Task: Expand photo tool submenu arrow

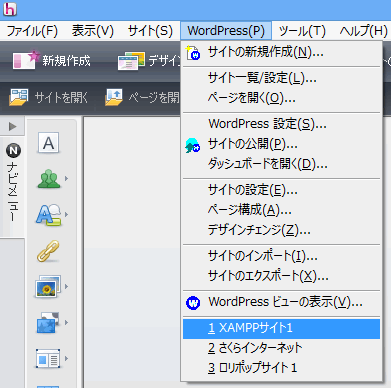Action: (x=66, y=286)
